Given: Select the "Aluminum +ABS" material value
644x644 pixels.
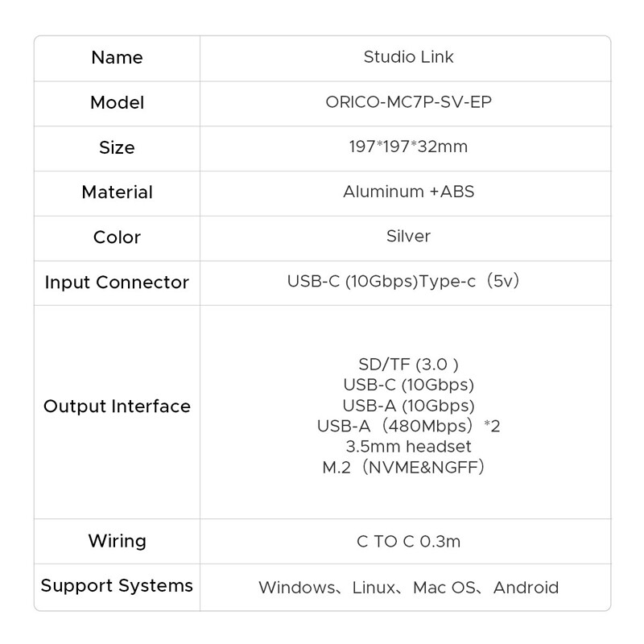Looking at the screenshot, I should tap(408, 192).
